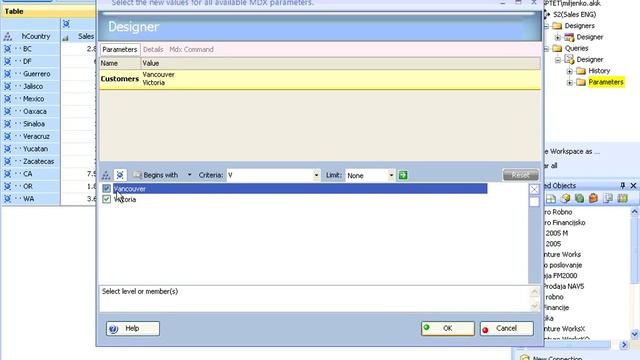Select Vancouver in the members list
The height and width of the screenshot is (360, 640).
point(300,189)
